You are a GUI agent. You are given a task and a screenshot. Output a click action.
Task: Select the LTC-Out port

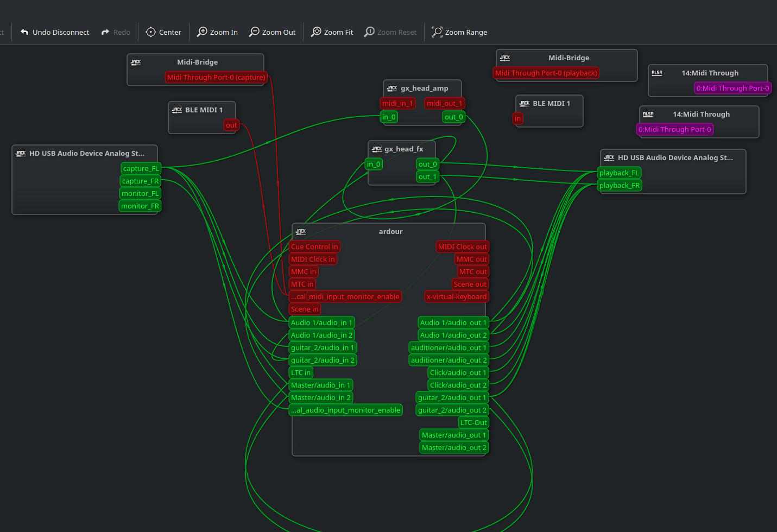point(474,422)
